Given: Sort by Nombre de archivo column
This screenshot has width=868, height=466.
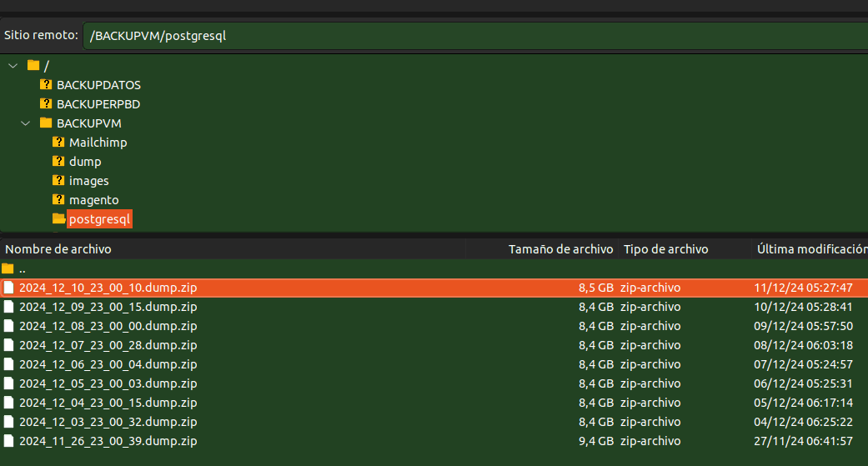Looking at the screenshot, I should [58, 249].
